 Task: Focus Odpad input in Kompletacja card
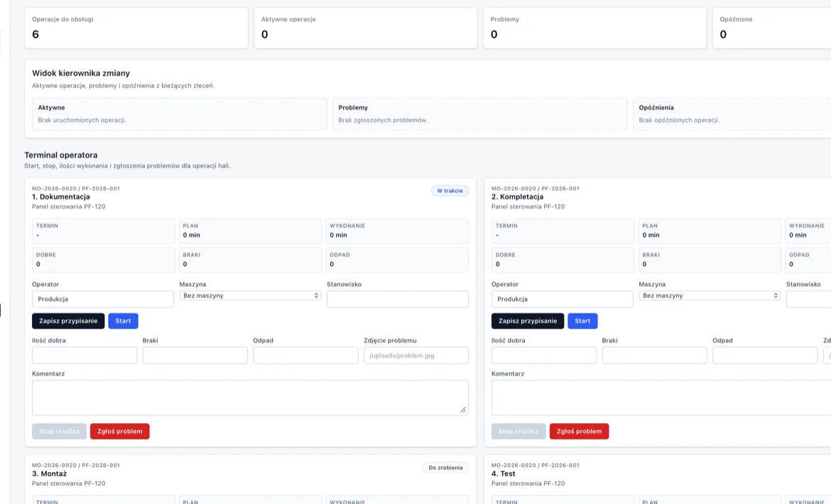pyautogui.click(x=765, y=355)
